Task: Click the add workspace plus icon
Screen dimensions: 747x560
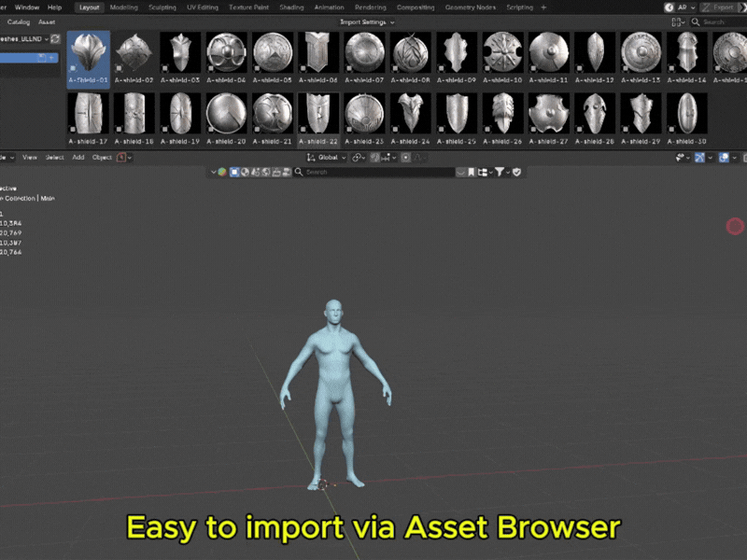Action: tap(543, 7)
